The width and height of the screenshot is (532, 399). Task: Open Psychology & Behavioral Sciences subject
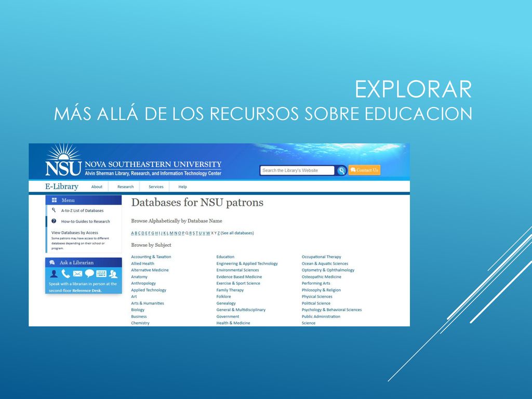click(331, 310)
